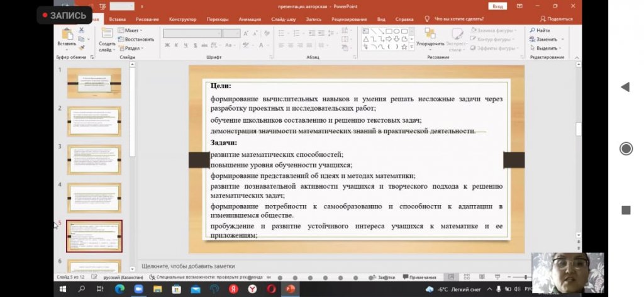644x297 pixels.
Task: Select slide 3 thumbnail
Action: point(94,160)
